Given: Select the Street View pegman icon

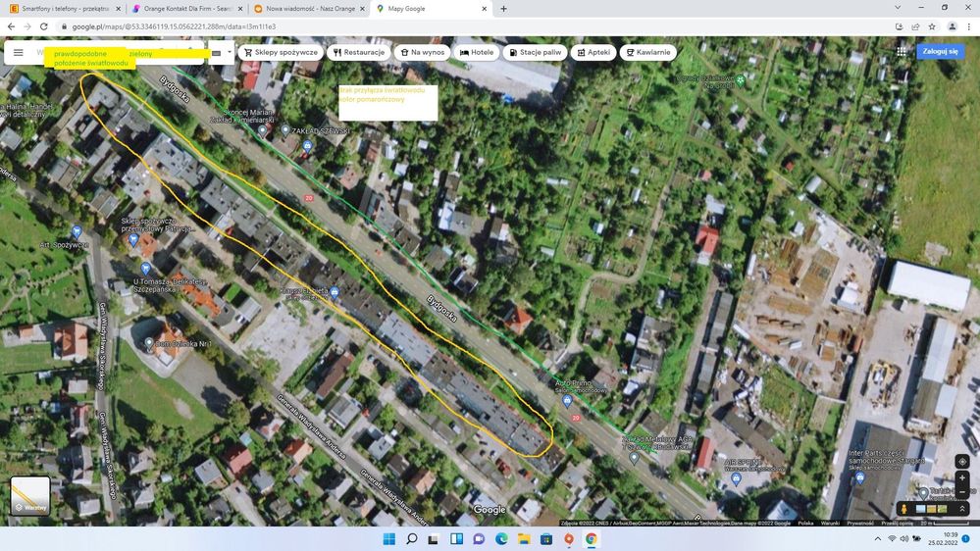Looking at the screenshot, I should point(903,509).
